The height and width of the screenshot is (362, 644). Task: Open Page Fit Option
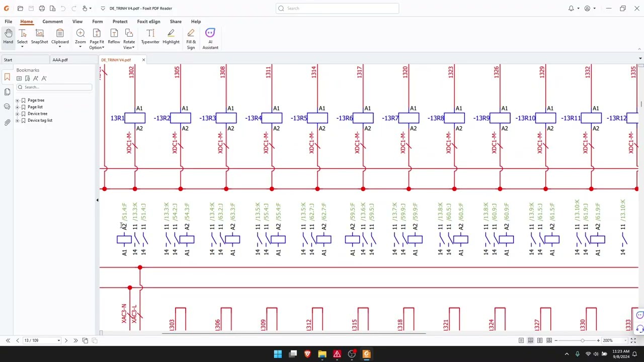(97, 39)
